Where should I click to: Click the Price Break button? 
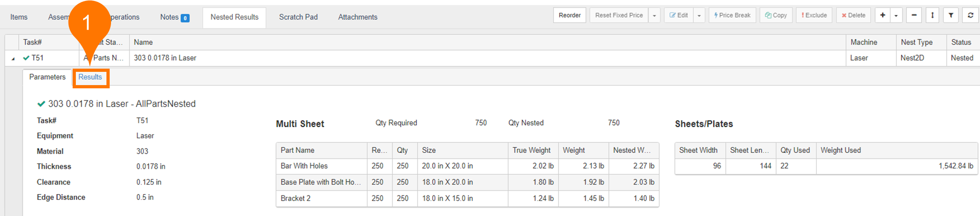coord(732,15)
